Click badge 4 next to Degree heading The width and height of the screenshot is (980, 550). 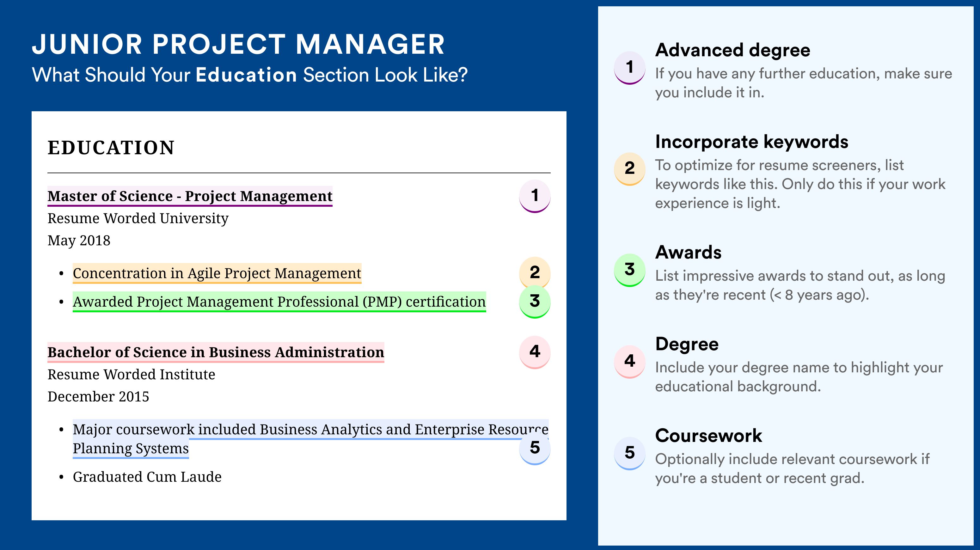tap(629, 361)
